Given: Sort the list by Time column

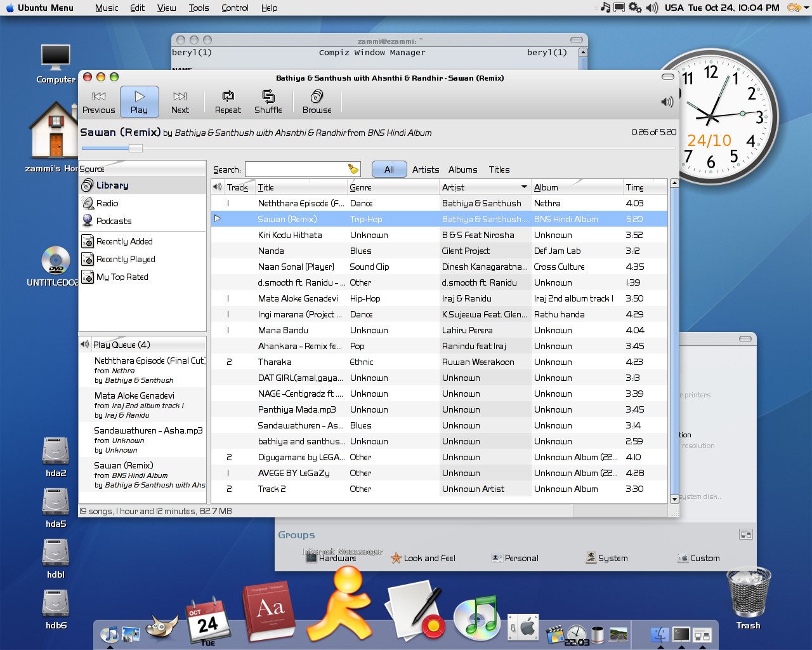Looking at the screenshot, I should [x=645, y=187].
